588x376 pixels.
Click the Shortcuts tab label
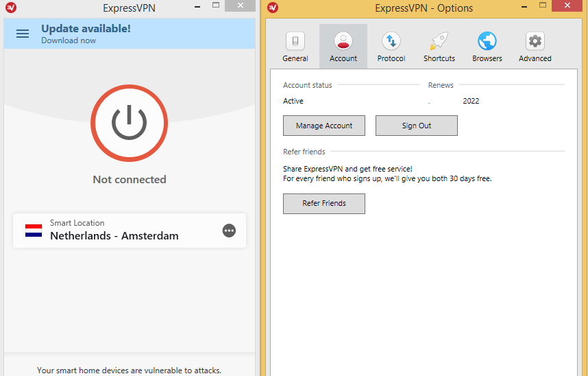[439, 58]
